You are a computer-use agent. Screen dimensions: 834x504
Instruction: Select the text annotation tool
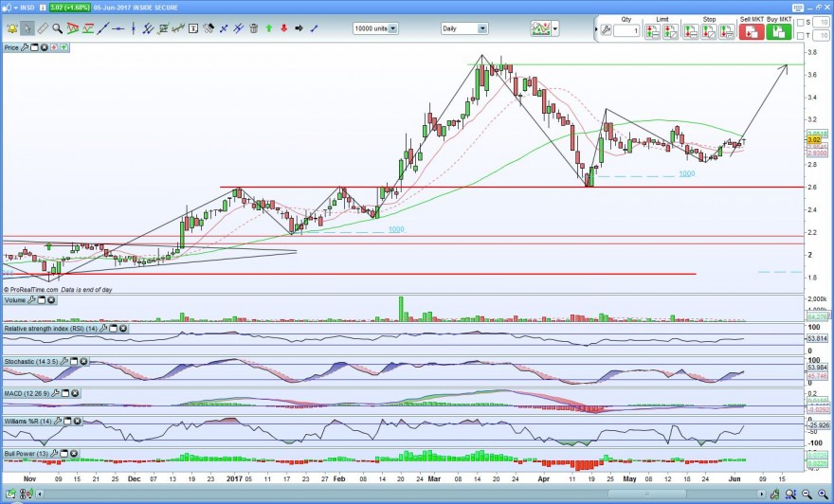pos(193,28)
